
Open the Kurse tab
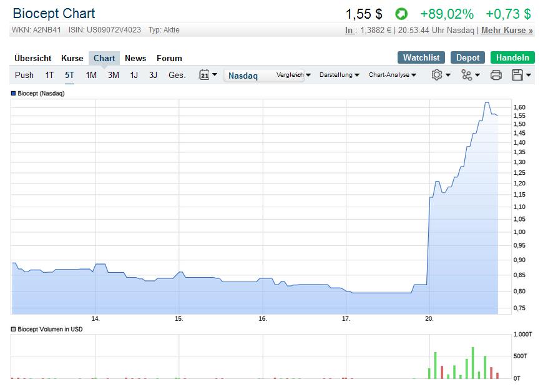[x=72, y=58]
